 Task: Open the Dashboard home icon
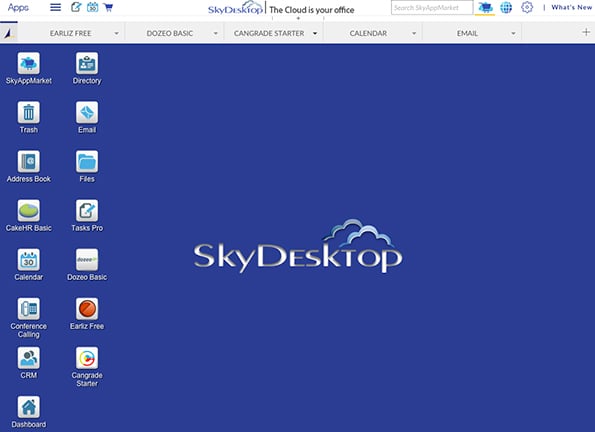(28, 407)
